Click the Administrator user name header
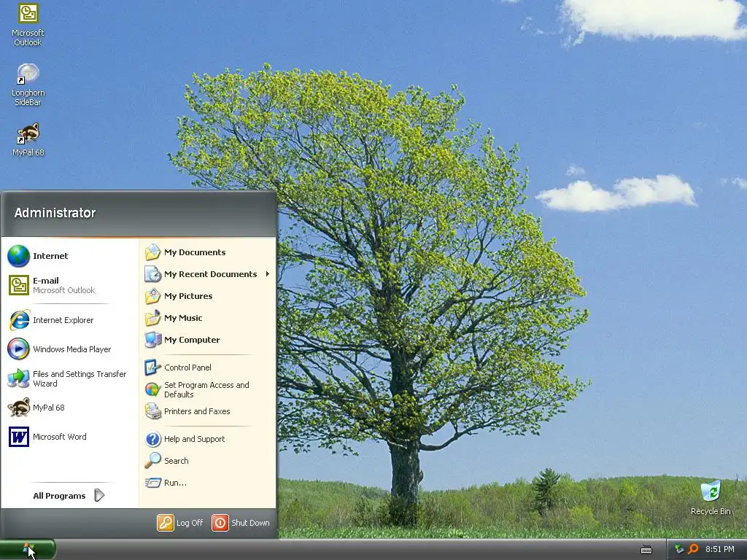The image size is (747, 560). click(x=55, y=213)
